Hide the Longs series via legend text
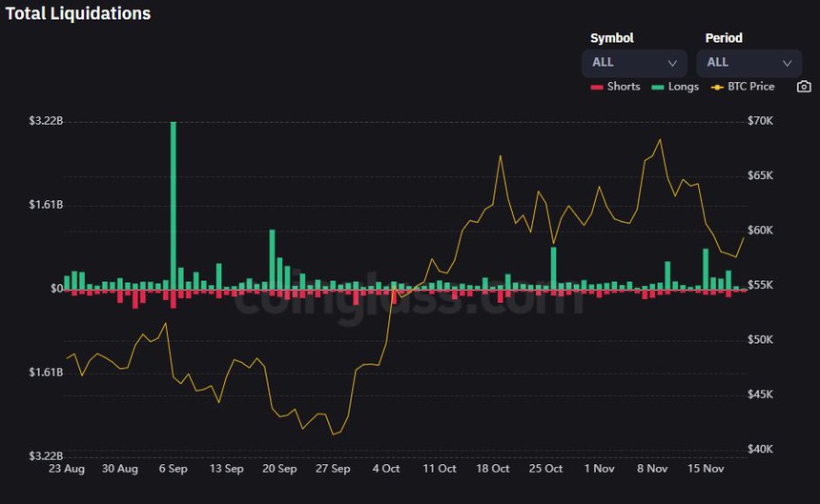 (x=683, y=87)
